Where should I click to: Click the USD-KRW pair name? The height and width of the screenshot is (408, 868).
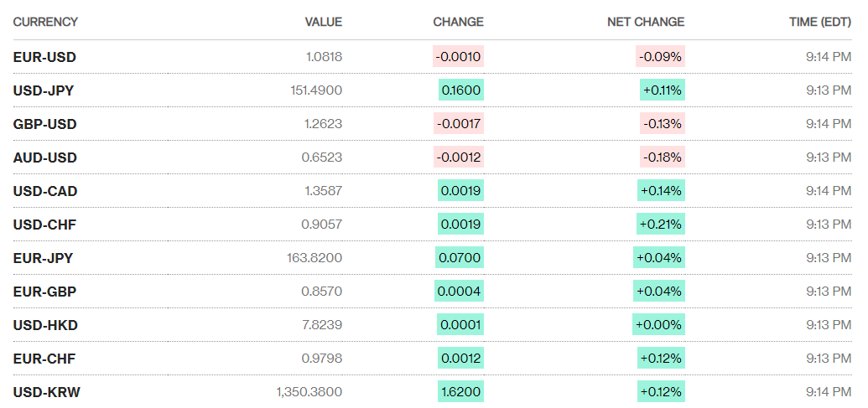pyautogui.click(x=47, y=392)
